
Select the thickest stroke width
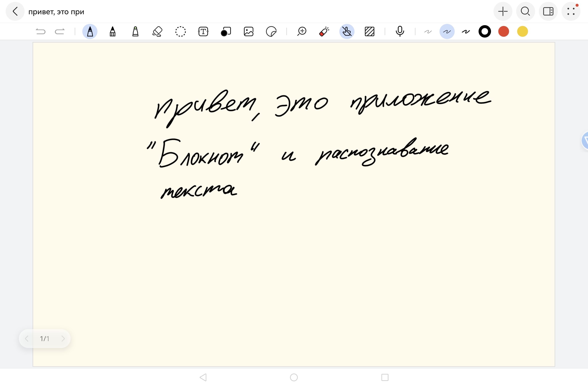coord(466,32)
